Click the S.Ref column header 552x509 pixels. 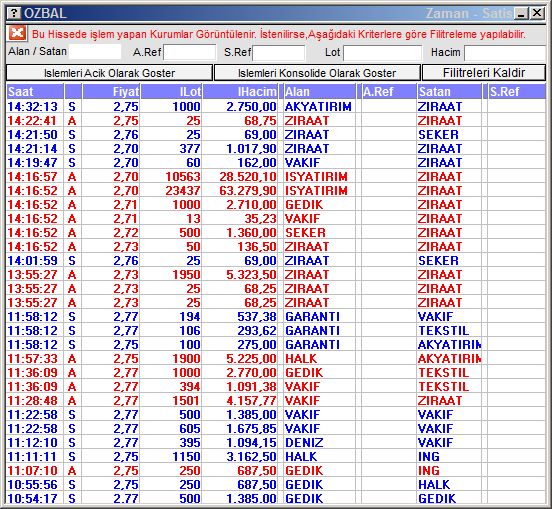(517, 92)
